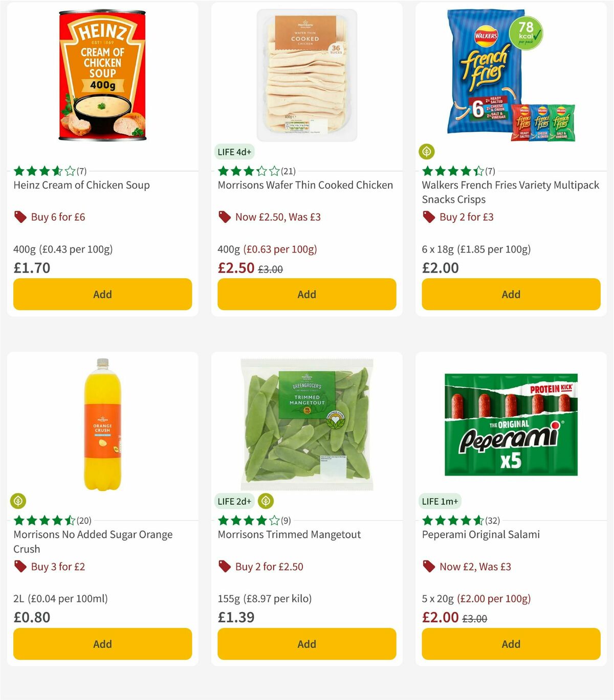
Task: Open the Peperami Original Salami product page
Action: click(x=481, y=534)
